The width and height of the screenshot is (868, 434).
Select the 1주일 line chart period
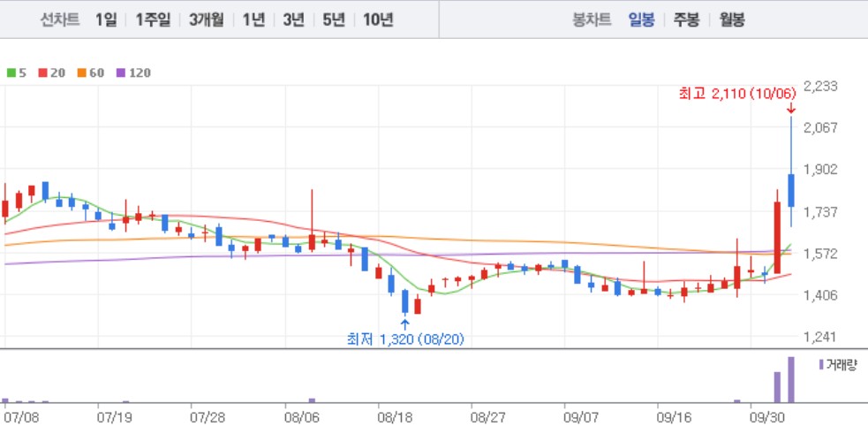[153, 20]
